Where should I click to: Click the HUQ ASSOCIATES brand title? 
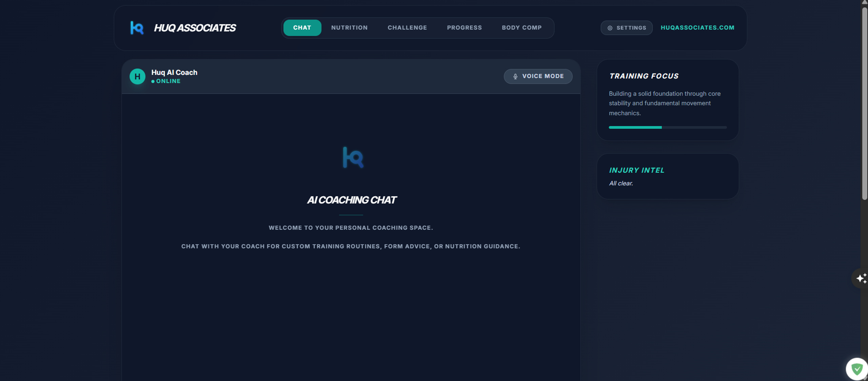[195, 28]
